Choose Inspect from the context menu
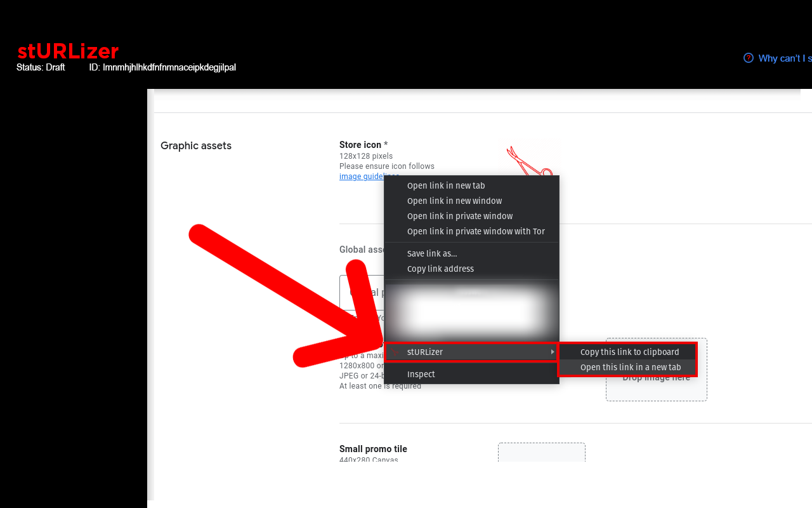 pos(472,374)
